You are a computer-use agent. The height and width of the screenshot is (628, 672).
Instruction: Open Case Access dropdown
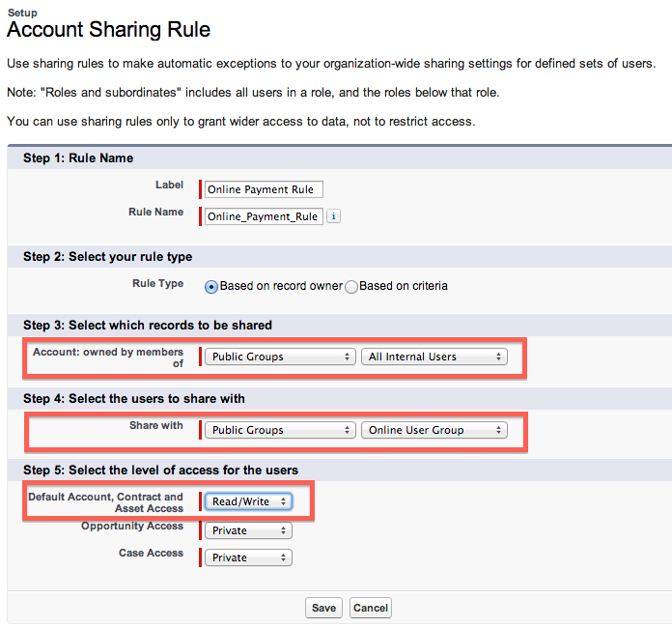pyautogui.click(x=248, y=557)
